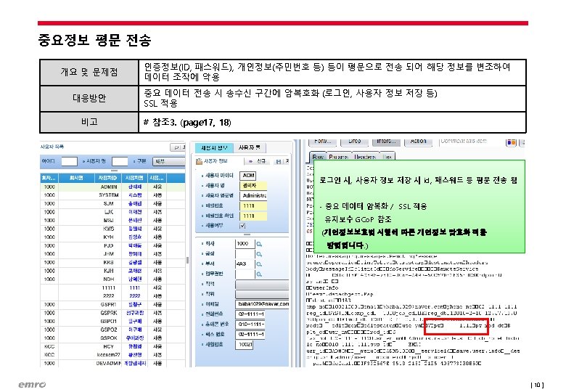
Task: Click the 전화번호 field
Action: [x=250, y=314]
